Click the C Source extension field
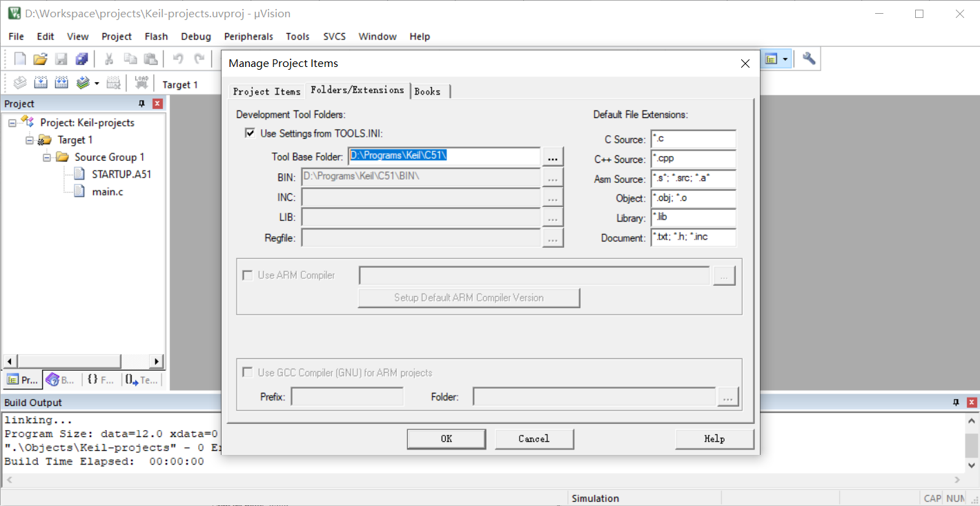 coord(693,139)
